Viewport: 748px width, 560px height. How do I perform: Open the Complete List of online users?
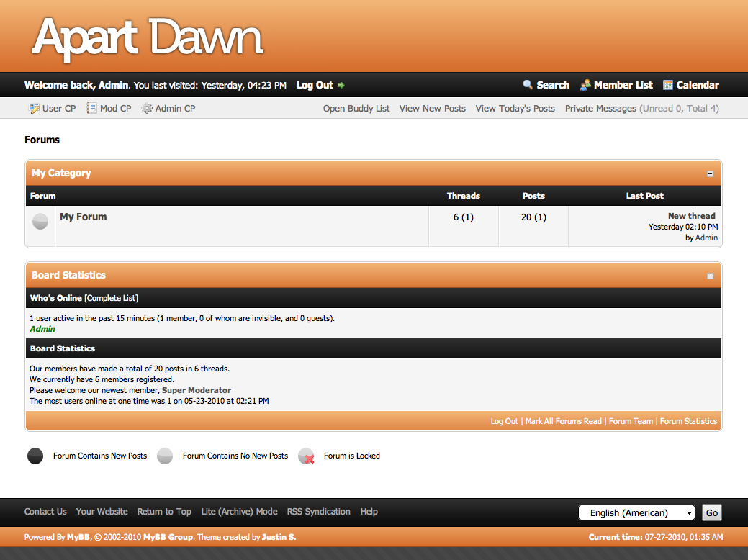tap(112, 298)
